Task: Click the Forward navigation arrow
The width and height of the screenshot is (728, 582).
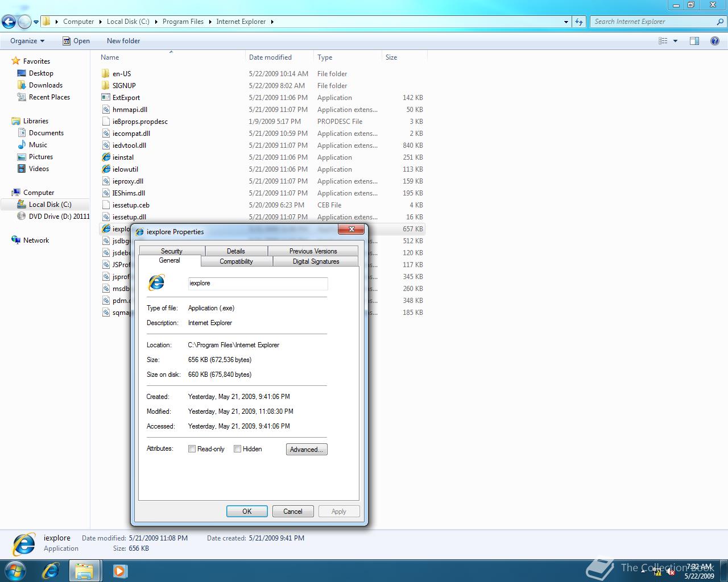Action: coord(24,22)
